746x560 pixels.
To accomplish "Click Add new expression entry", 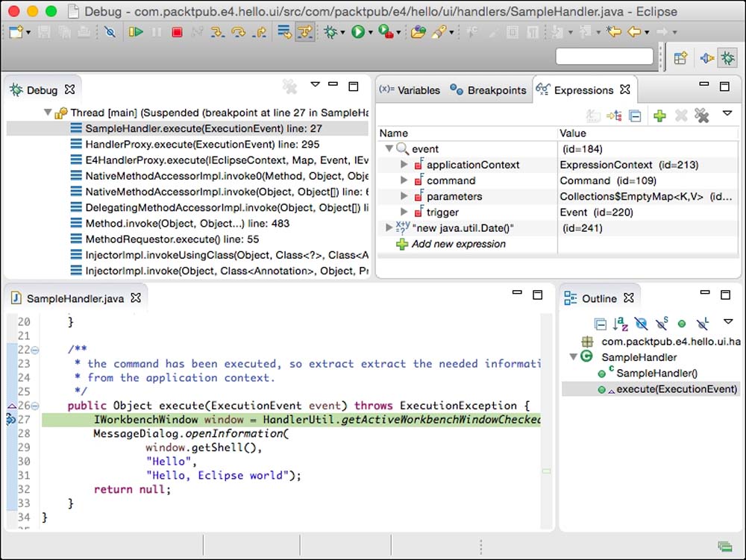I will 458,244.
